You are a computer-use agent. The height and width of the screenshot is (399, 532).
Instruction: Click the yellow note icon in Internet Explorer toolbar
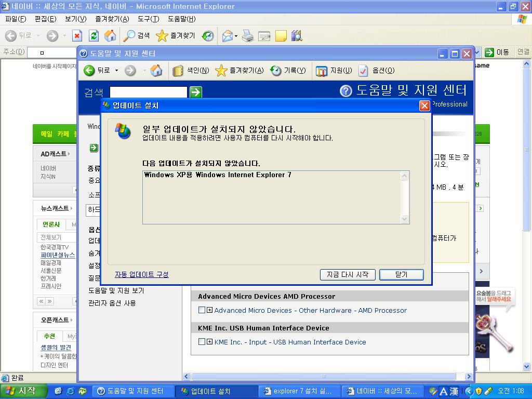click(281, 36)
